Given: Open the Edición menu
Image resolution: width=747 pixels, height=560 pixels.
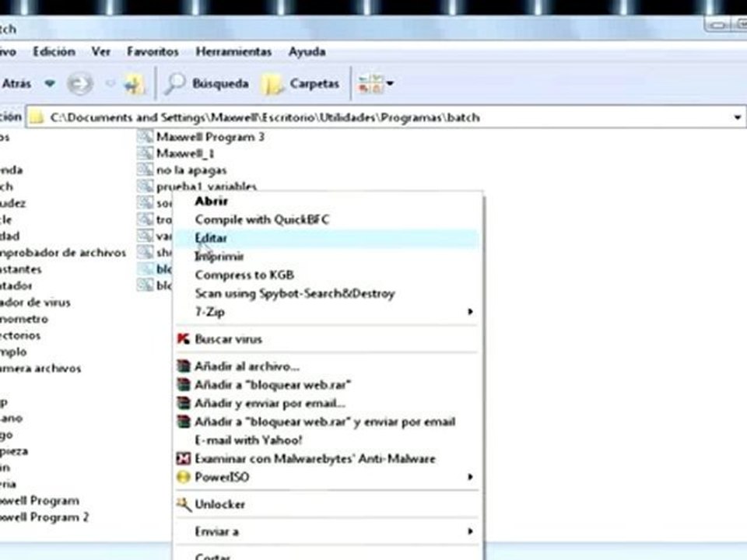Looking at the screenshot, I should point(54,51).
